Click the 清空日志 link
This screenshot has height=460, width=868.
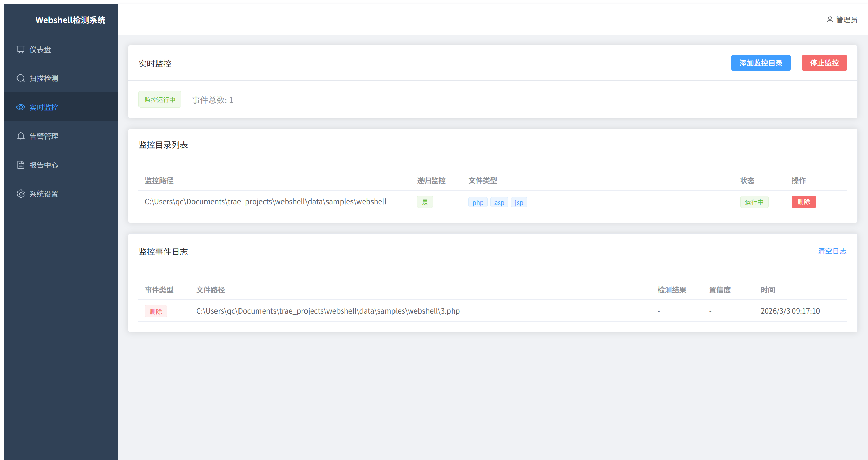pos(832,251)
